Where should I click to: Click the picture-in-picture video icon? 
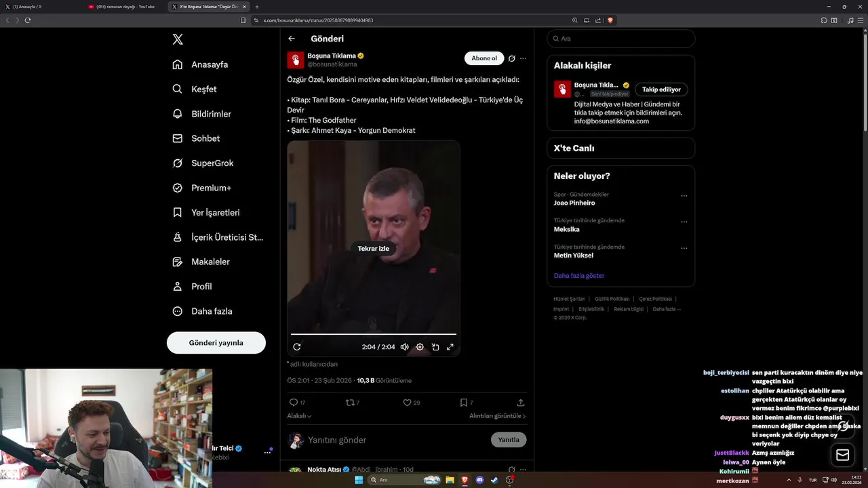tap(435, 347)
